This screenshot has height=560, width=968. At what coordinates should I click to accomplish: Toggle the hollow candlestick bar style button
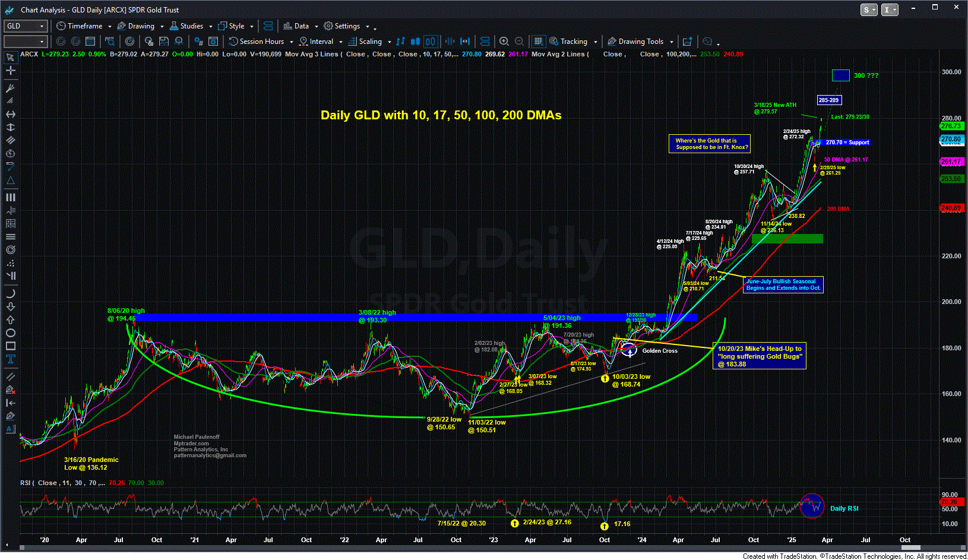coord(430,42)
